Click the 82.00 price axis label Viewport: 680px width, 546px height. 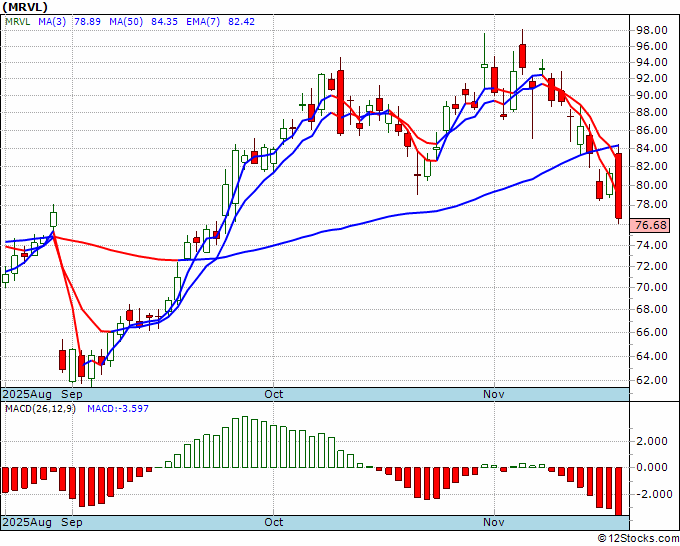(651, 166)
